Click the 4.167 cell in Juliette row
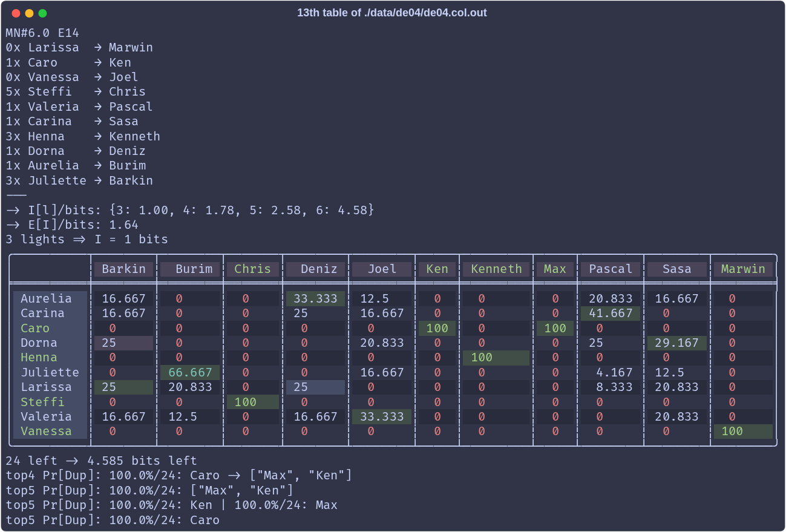 coord(611,372)
